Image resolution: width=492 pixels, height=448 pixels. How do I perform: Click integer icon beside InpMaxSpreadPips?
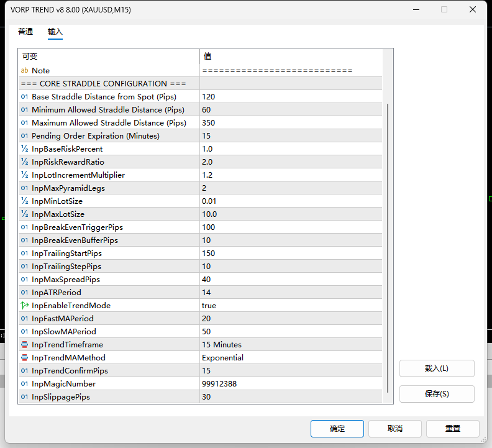coord(24,280)
